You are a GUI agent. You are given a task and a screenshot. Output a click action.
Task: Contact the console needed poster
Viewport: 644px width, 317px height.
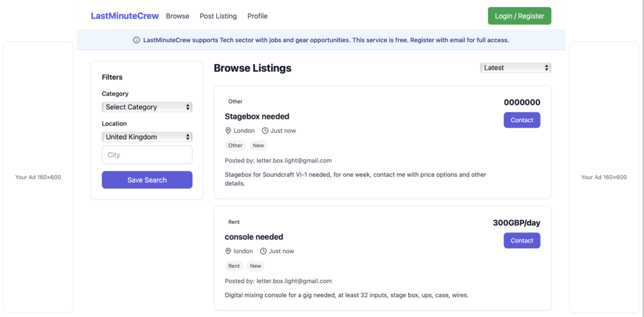522,241
